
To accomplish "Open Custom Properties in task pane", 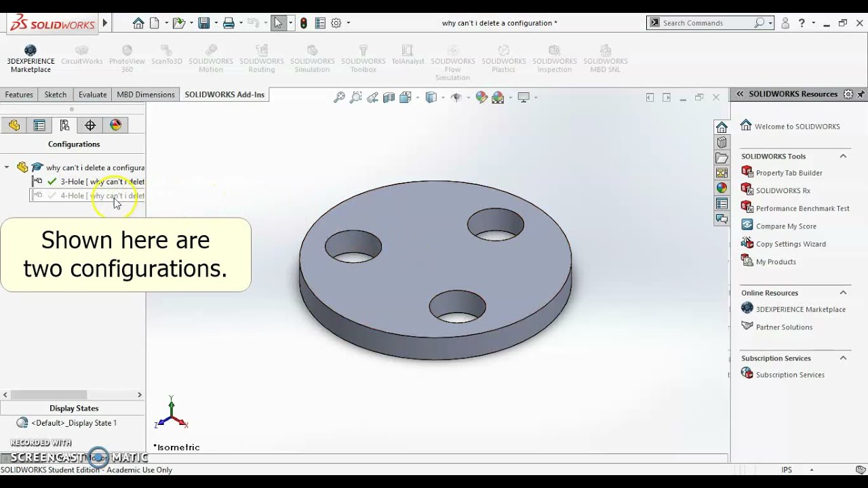I will click(722, 203).
